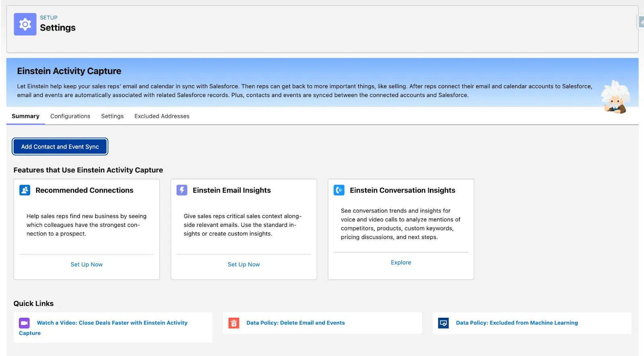Click the Features that Use Einstein Activity Capture heading
The image size is (644, 356).
88,170
